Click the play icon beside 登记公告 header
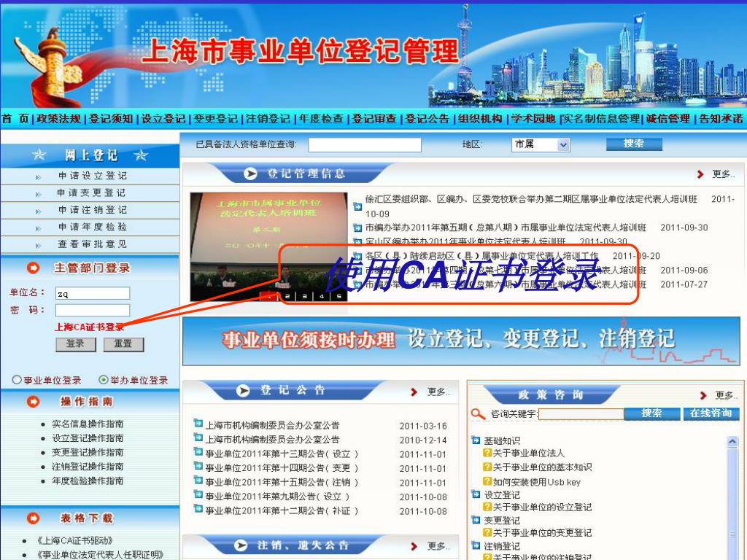The width and height of the screenshot is (747, 560). point(243,391)
